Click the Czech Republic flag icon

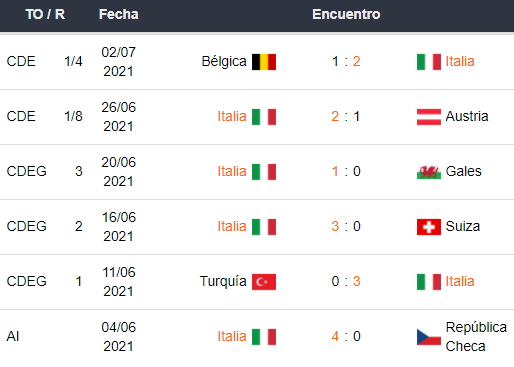point(429,337)
